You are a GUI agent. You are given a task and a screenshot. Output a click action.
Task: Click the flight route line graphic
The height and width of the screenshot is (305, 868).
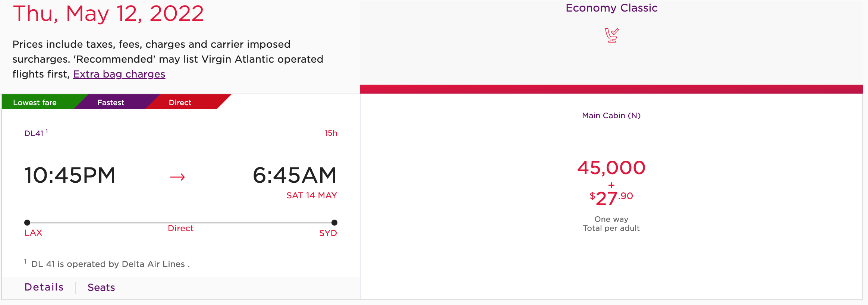[180, 222]
